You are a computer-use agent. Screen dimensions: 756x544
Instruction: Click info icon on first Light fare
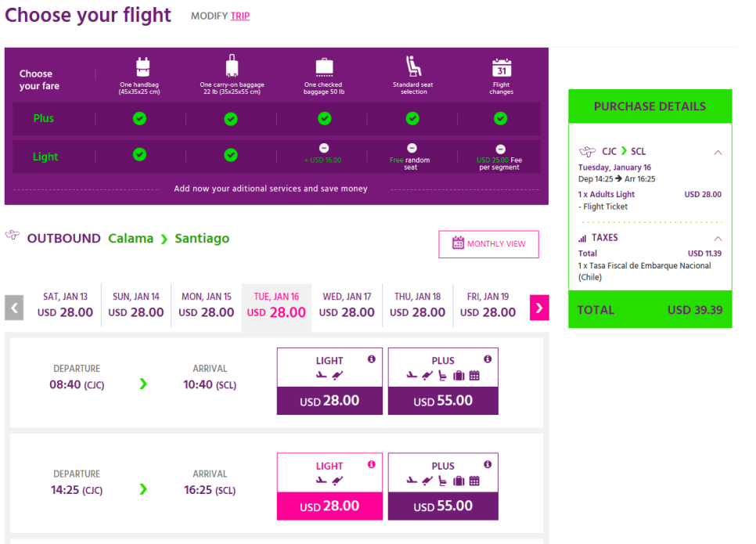[372, 359]
